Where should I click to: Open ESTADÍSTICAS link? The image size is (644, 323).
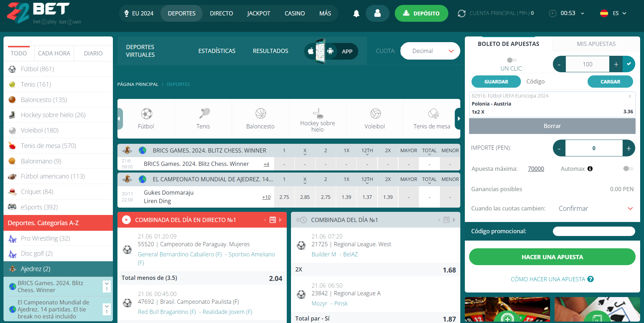click(x=217, y=51)
